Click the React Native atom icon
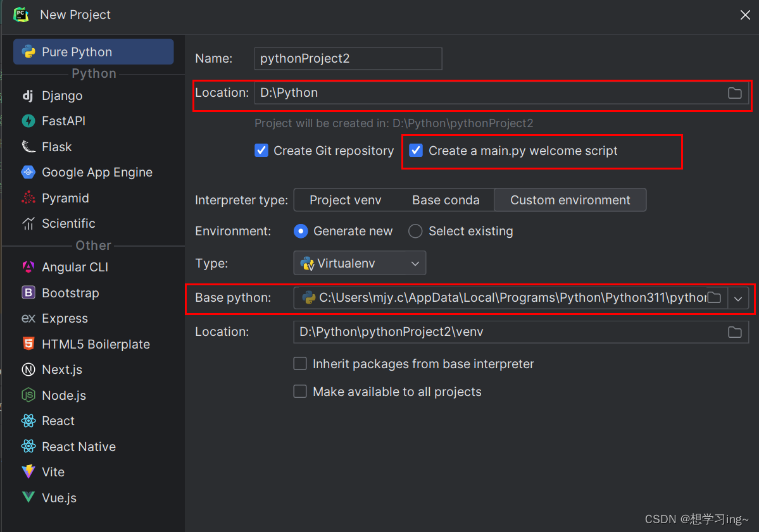 28,447
